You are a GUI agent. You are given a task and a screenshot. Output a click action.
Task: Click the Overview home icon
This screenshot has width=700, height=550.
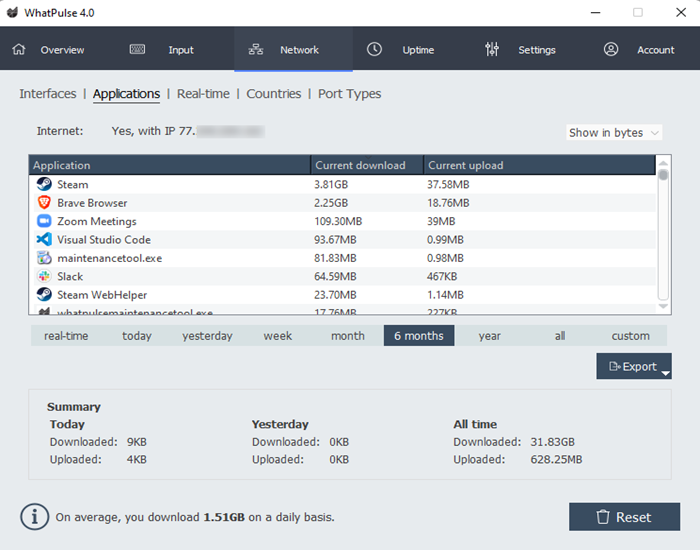pyautogui.click(x=19, y=49)
